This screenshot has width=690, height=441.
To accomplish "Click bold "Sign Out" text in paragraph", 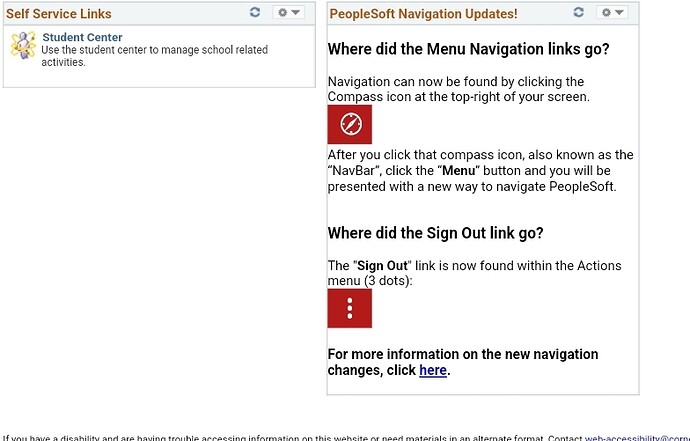I will (x=382, y=266).
